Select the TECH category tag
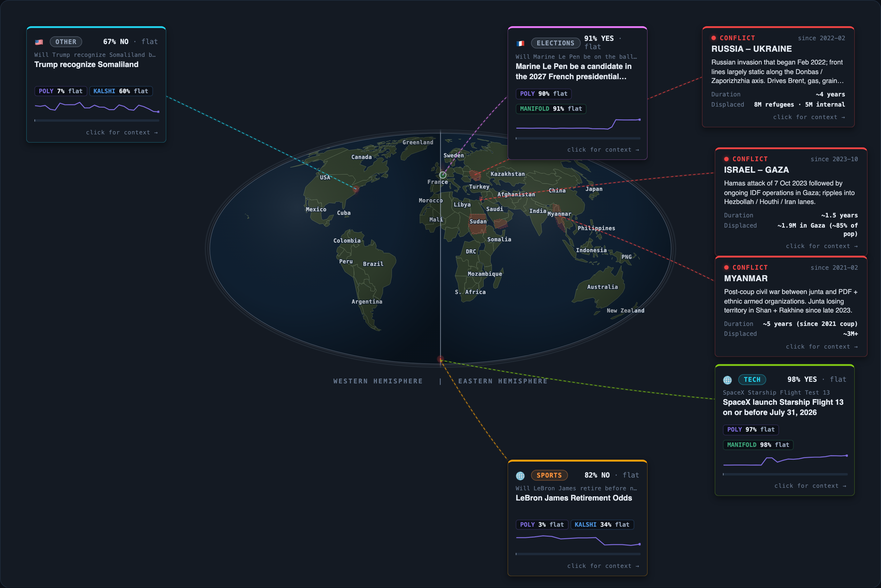 752,380
